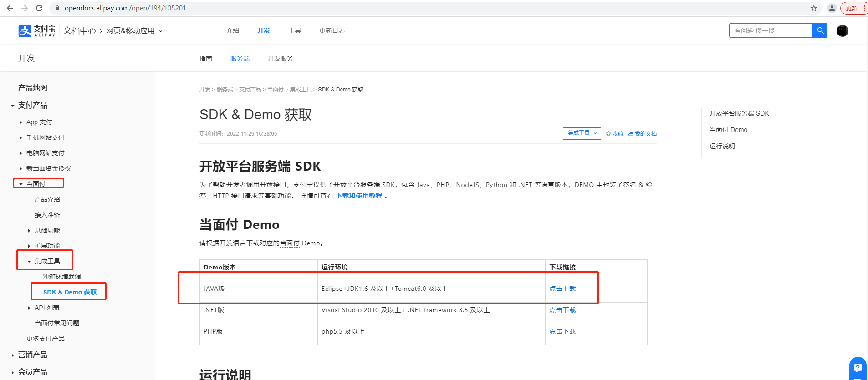Open 更新日志 in top menu

pyautogui.click(x=332, y=30)
